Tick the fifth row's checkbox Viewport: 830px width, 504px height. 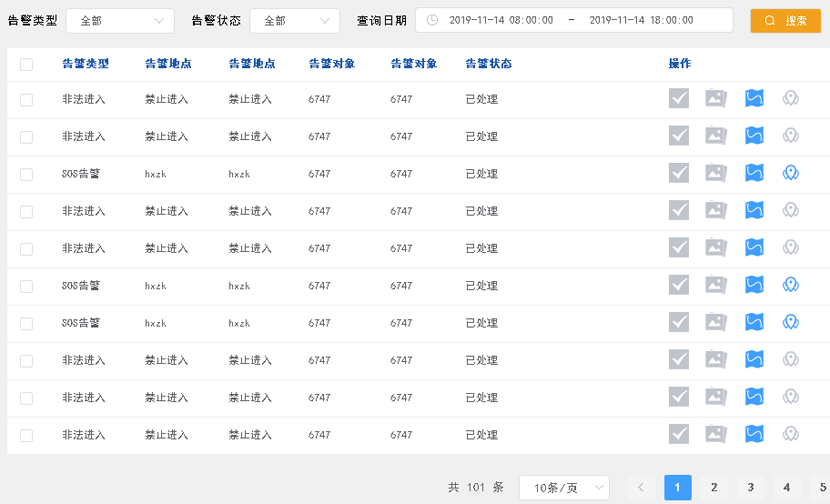click(26, 249)
